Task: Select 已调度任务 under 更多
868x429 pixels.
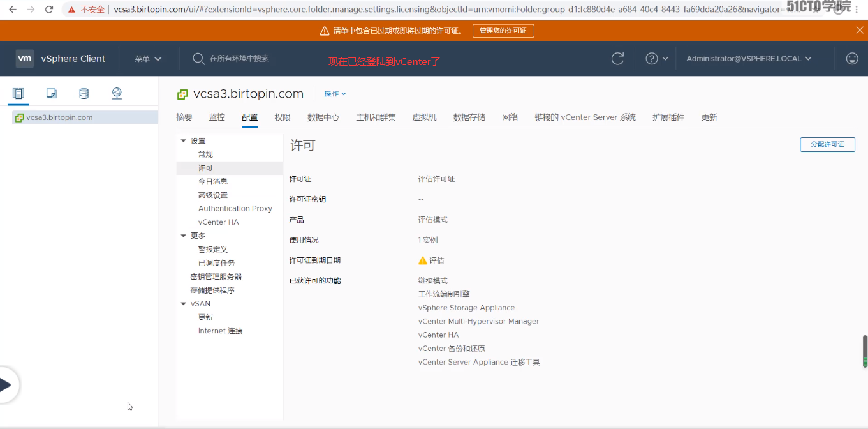Action: click(x=217, y=263)
